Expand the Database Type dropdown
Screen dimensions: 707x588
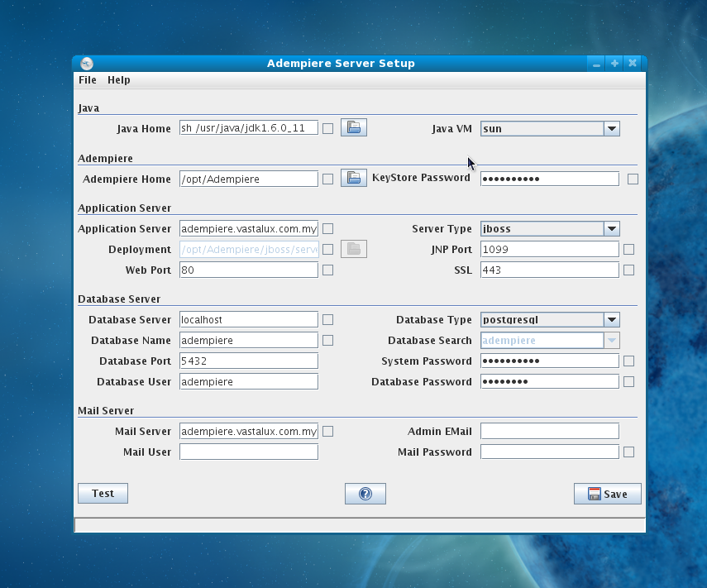tap(611, 320)
